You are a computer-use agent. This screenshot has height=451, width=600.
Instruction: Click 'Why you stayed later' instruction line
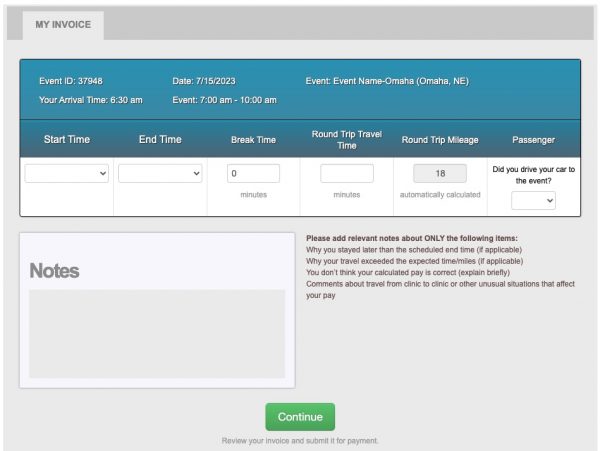click(x=414, y=250)
